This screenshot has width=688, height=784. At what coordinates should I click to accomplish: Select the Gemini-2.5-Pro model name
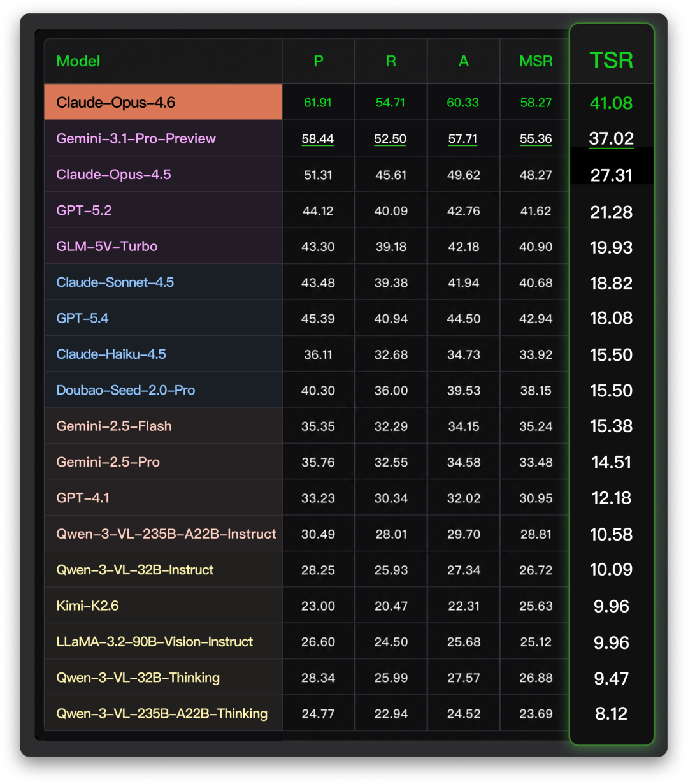pyautogui.click(x=108, y=462)
